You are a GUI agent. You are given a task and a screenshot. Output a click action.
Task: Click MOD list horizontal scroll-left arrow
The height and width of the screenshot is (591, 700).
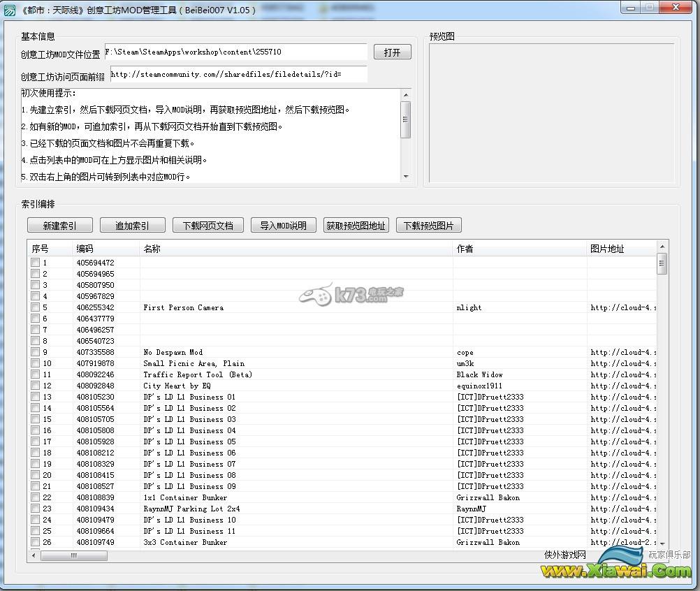[34, 555]
